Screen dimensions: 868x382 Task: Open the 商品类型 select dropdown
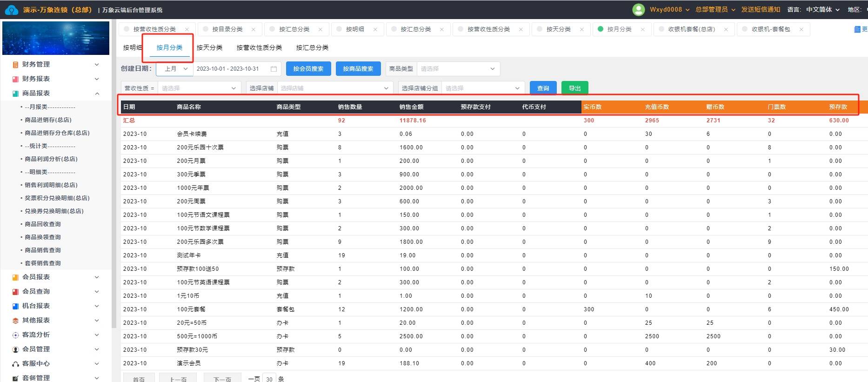[x=458, y=69]
